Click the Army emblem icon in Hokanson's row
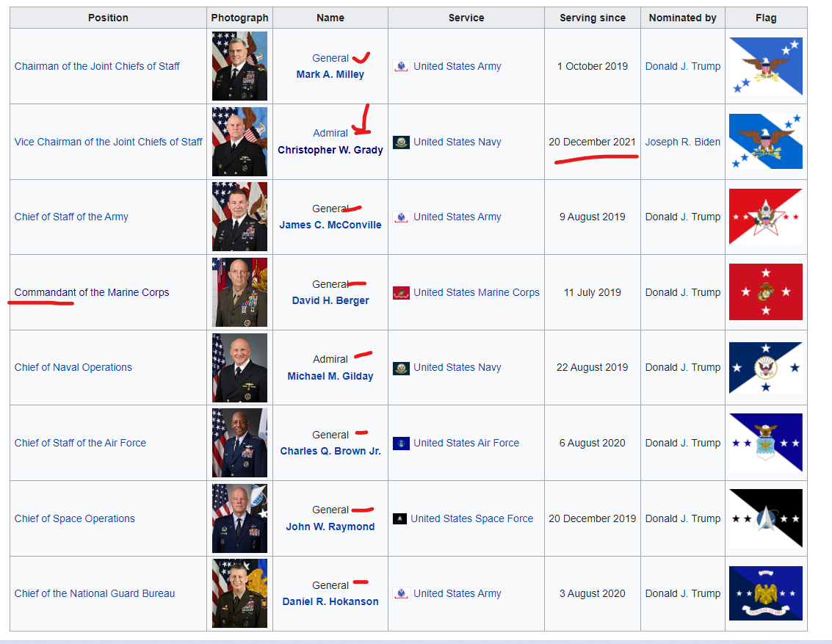This screenshot has height=644, width=832. point(401,593)
